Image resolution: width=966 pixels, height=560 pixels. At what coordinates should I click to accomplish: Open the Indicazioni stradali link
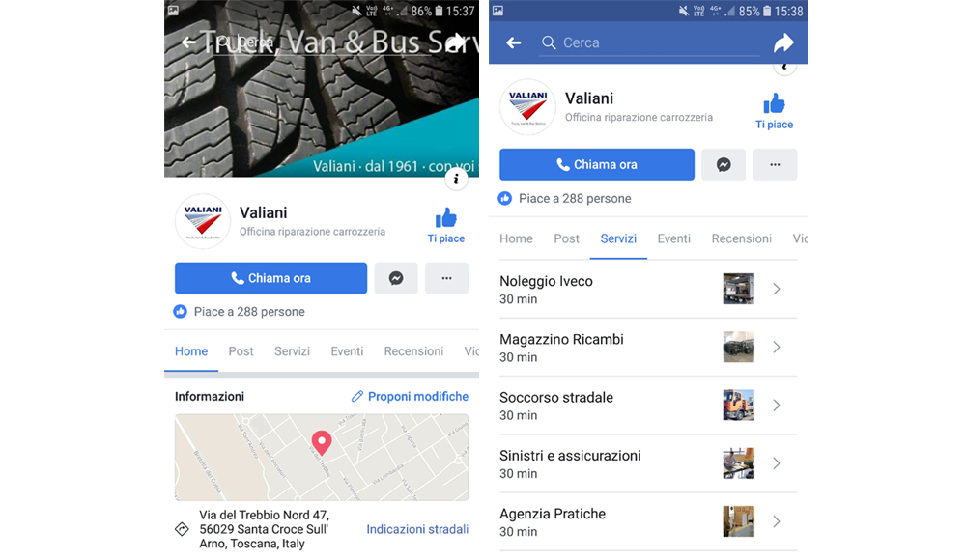[x=417, y=529]
